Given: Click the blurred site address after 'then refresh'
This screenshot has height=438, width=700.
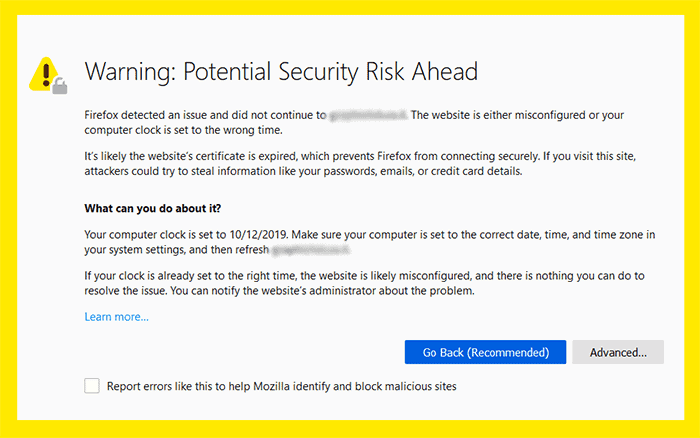Looking at the screenshot, I should coord(311,250).
